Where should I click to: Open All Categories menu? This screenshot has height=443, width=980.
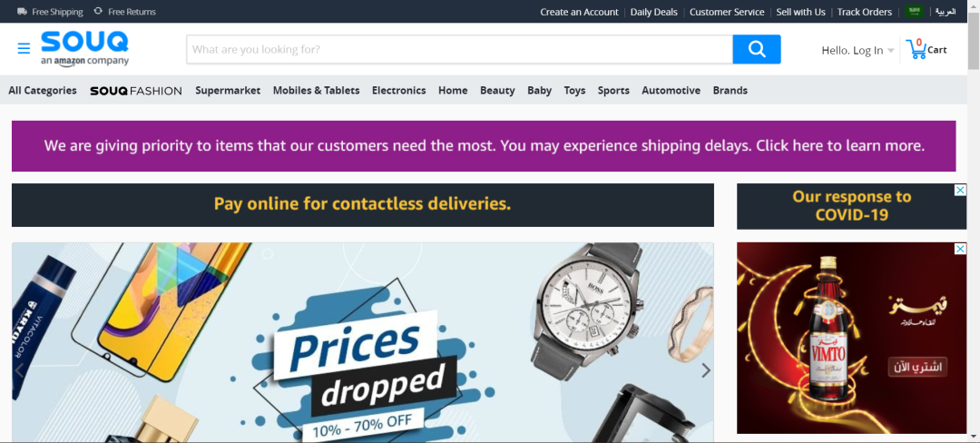[x=43, y=91]
